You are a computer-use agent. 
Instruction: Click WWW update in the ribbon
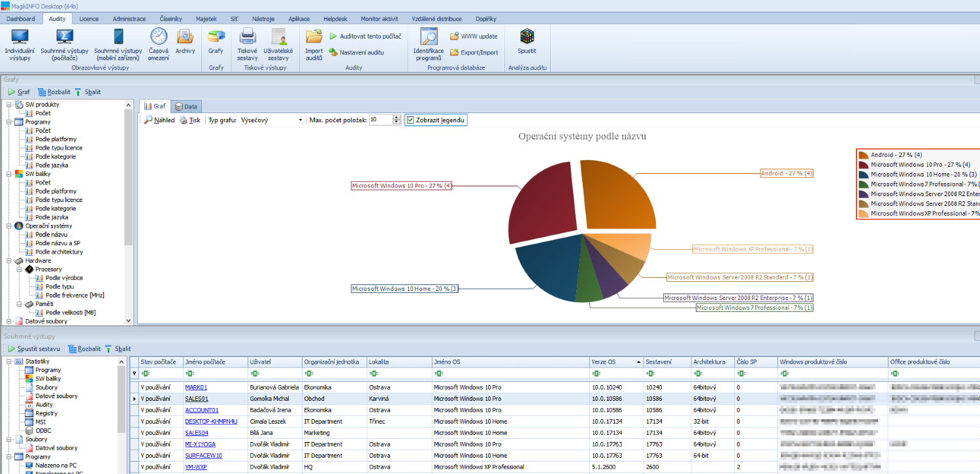tap(474, 36)
